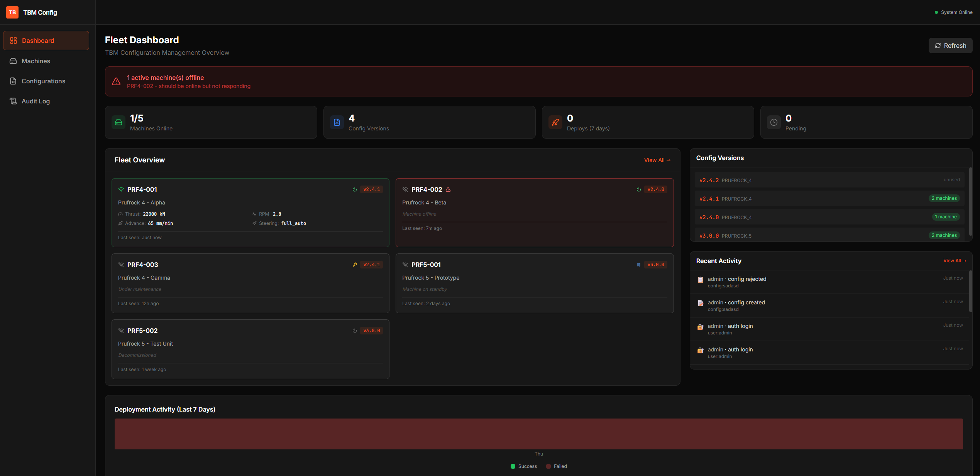
Task: Toggle the Success legend swatch
Action: click(513, 466)
